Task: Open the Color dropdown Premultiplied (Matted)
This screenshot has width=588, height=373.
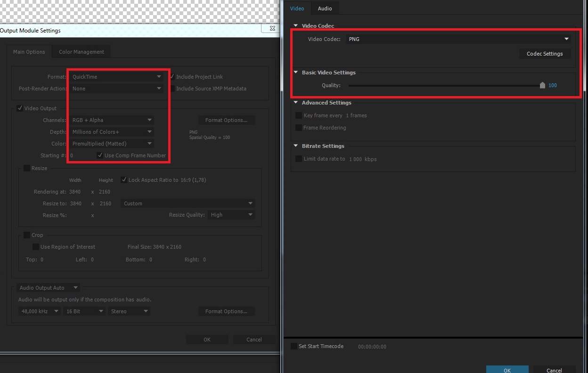Action: point(112,144)
